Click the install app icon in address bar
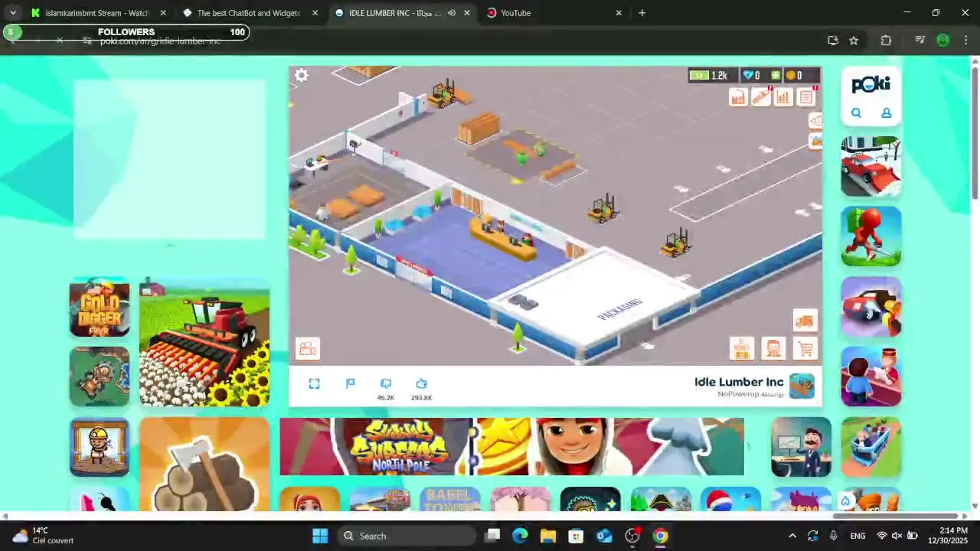Image resolution: width=980 pixels, height=551 pixels. 833,41
